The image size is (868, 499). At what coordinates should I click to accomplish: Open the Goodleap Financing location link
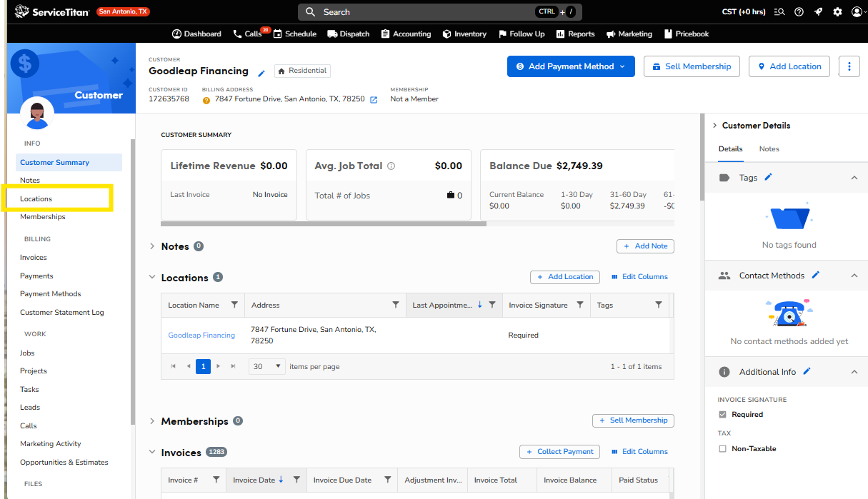(x=201, y=336)
